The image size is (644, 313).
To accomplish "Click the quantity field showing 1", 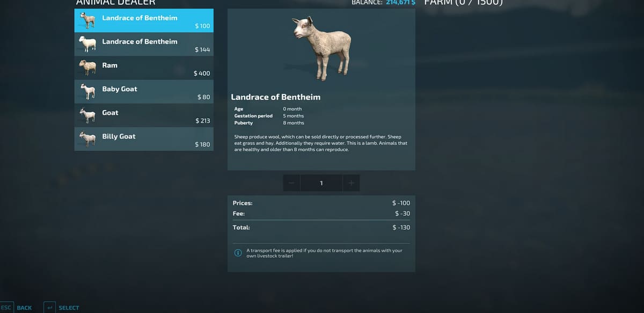I will (x=321, y=183).
